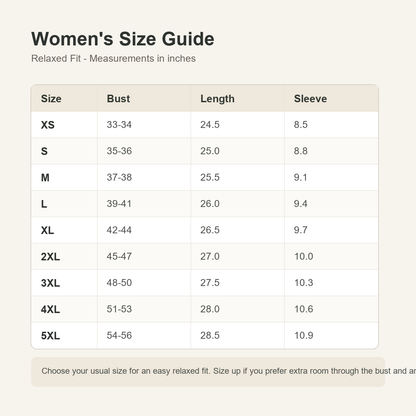This screenshot has width=416, height=416.
Task: Click the sizing advice note below table
Action: coord(208,372)
